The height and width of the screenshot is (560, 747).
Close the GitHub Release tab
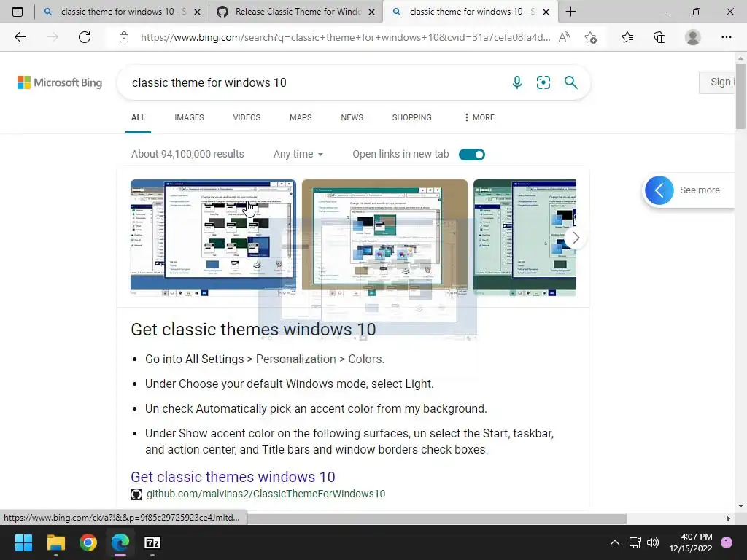[371, 12]
